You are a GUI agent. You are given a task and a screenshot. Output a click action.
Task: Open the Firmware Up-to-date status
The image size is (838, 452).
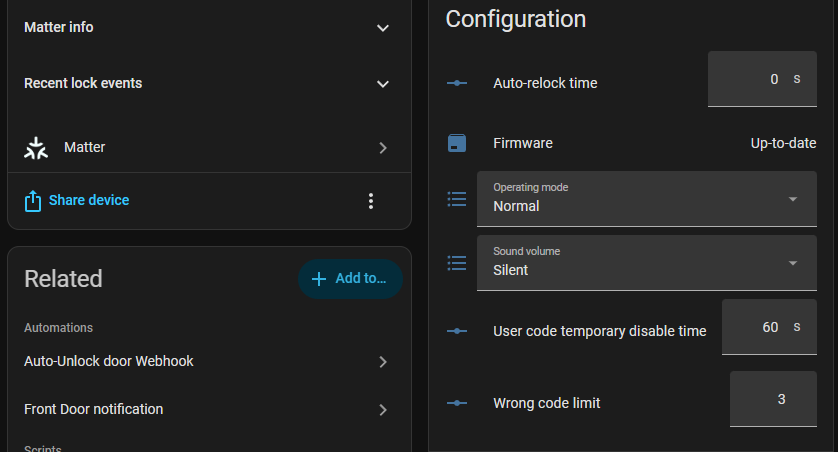tap(783, 143)
